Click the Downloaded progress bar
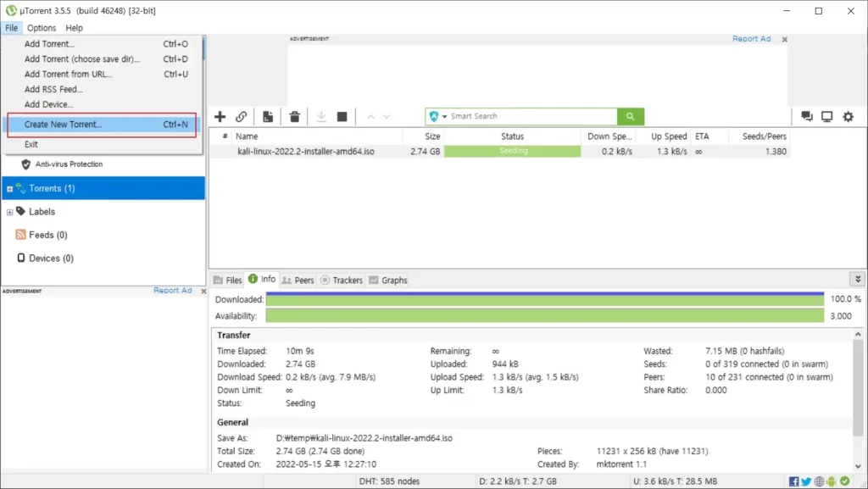868x489 pixels. (x=545, y=299)
